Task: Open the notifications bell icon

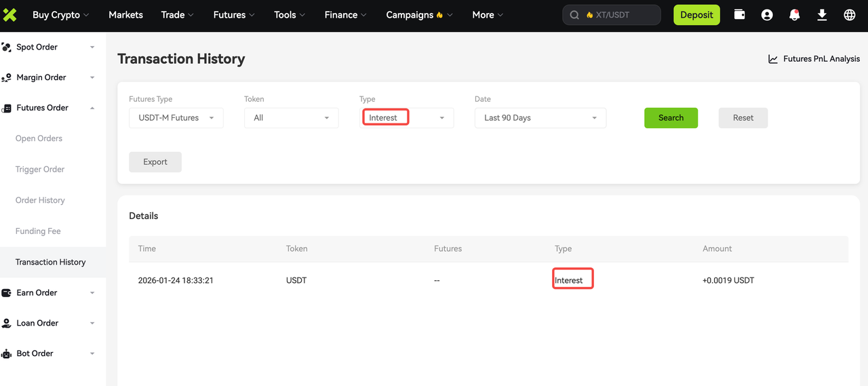Action: click(x=795, y=15)
